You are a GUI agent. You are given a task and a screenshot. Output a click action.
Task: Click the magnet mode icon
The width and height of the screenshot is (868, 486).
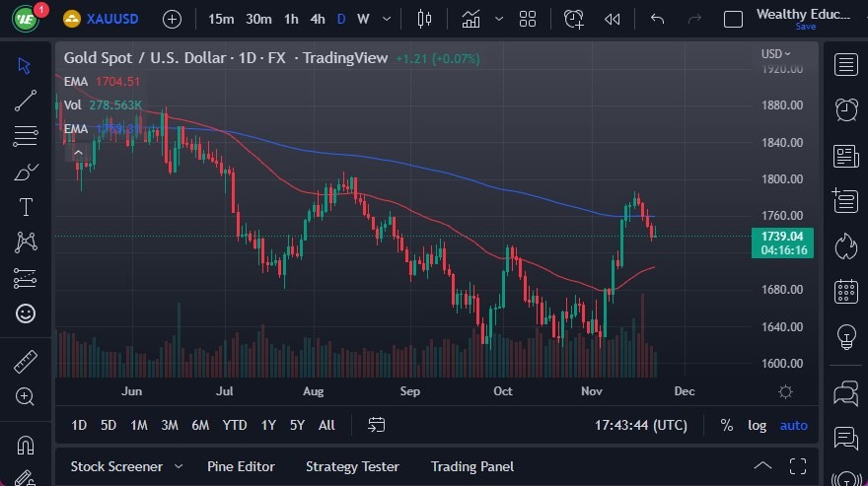(x=26, y=445)
